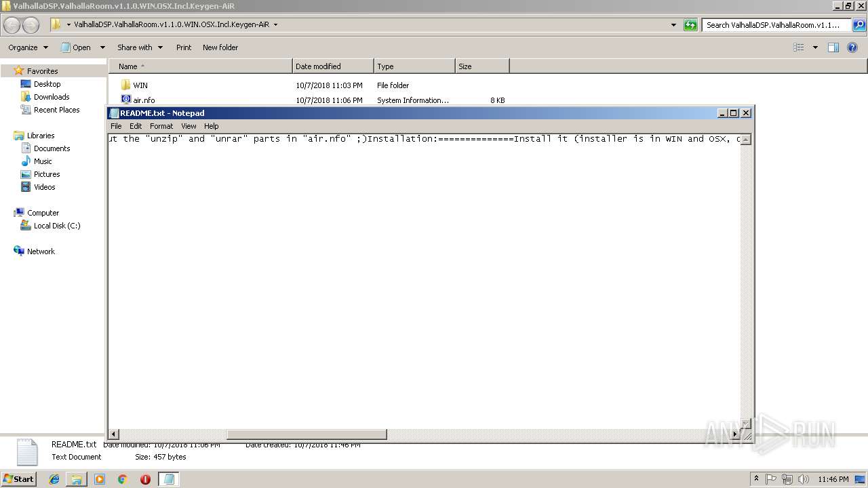Click the Explorer Forward navigation arrow
This screenshot has width=868, height=488.
click(31, 25)
